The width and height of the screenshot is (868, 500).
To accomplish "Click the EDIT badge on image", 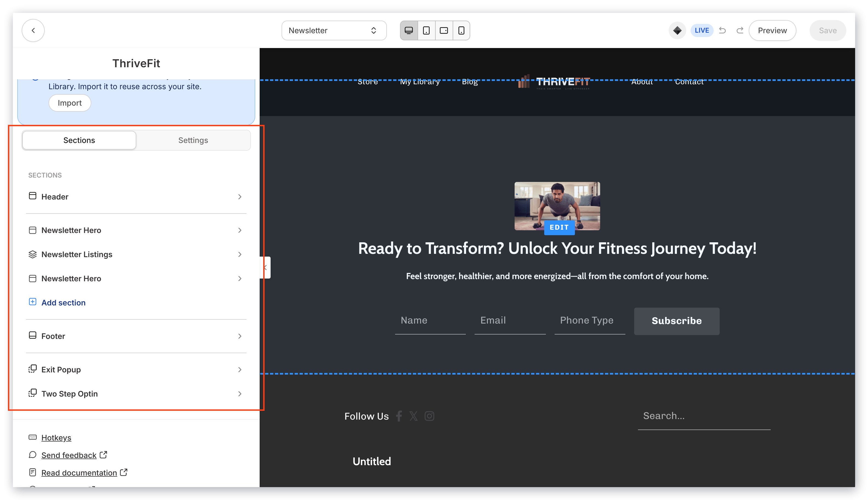I will (x=559, y=227).
